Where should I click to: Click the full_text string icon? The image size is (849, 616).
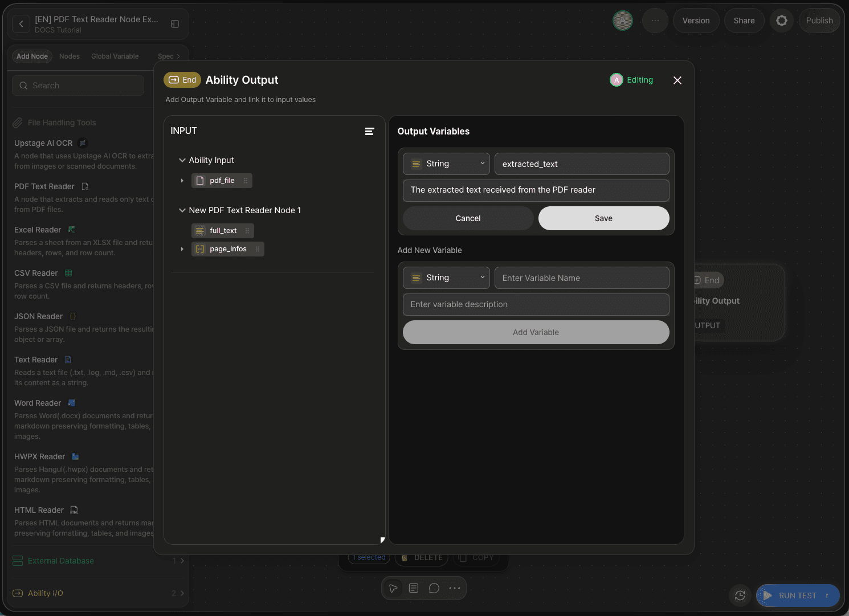click(x=200, y=231)
